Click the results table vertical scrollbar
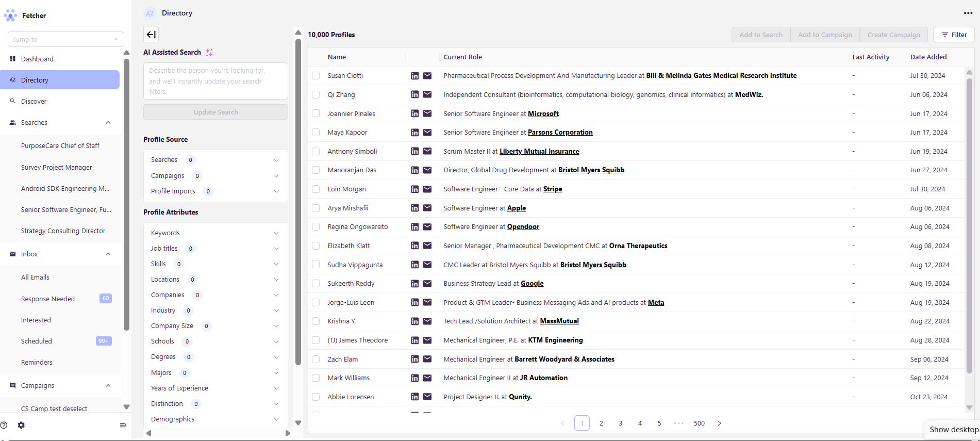The image size is (980, 441). pyautogui.click(x=969, y=225)
